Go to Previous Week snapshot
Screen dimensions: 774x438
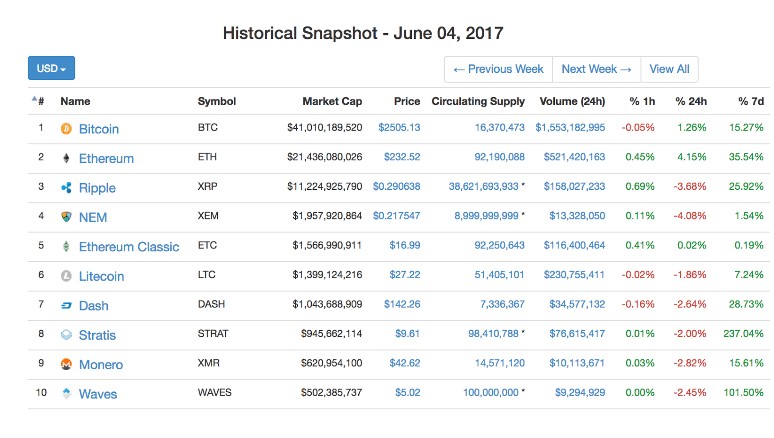click(x=499, y=69)
